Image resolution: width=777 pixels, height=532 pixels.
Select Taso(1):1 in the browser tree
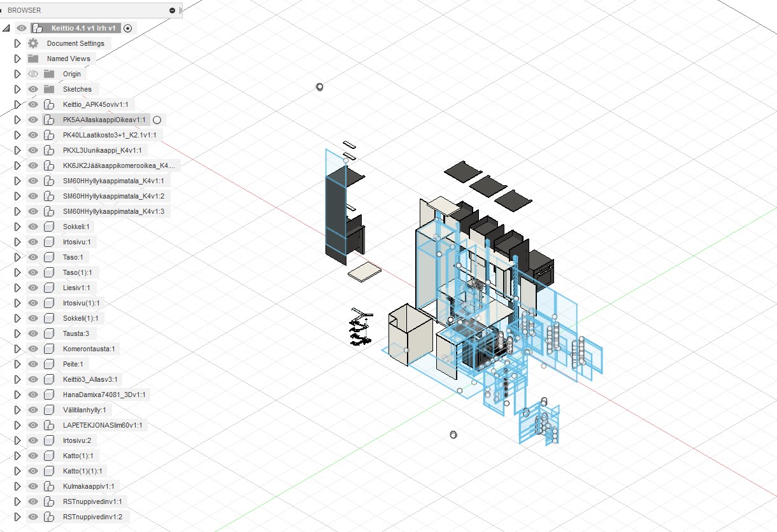pos(76,272)
